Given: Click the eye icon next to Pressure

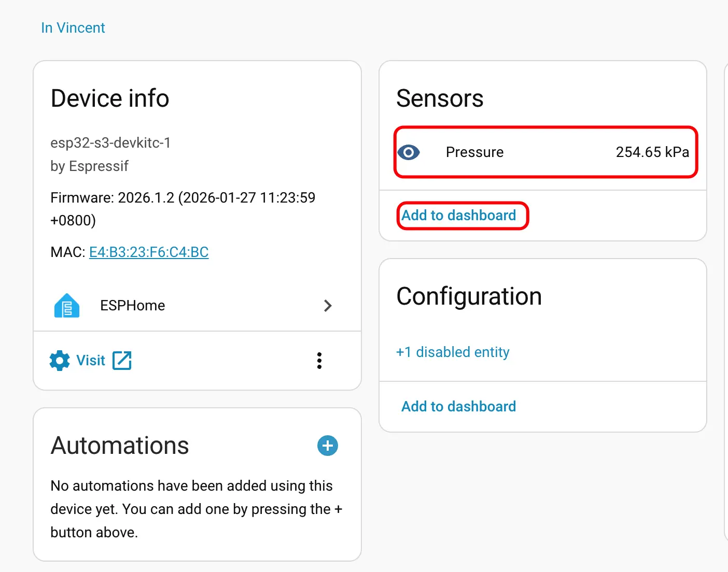Looking at the screenshot, I should 409,152.
